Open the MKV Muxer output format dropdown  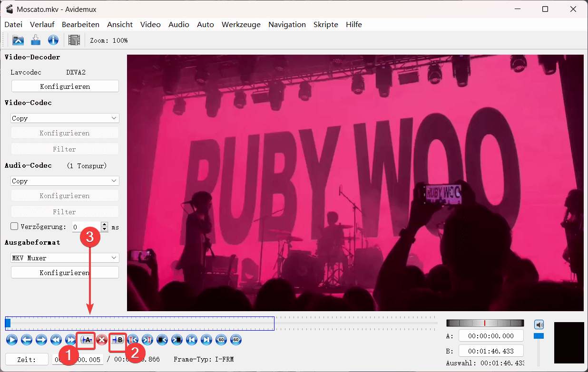(x=65, y=258)
